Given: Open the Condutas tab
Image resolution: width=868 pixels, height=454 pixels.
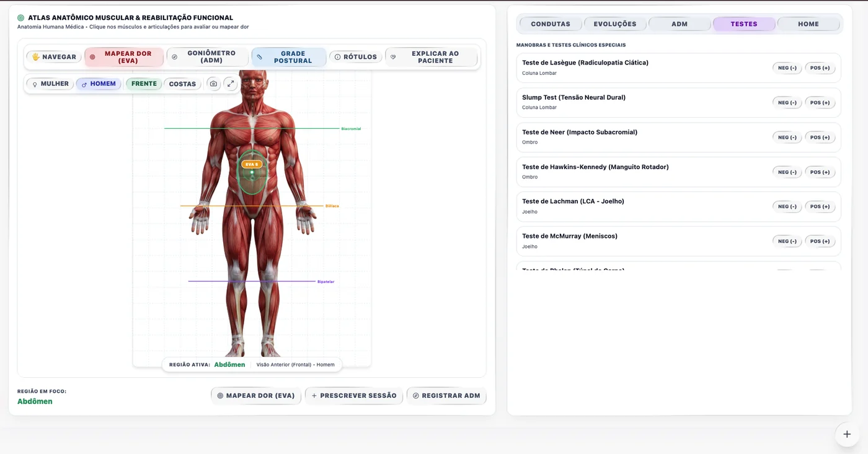Looking at the screenshot, I should click(551, 24).
